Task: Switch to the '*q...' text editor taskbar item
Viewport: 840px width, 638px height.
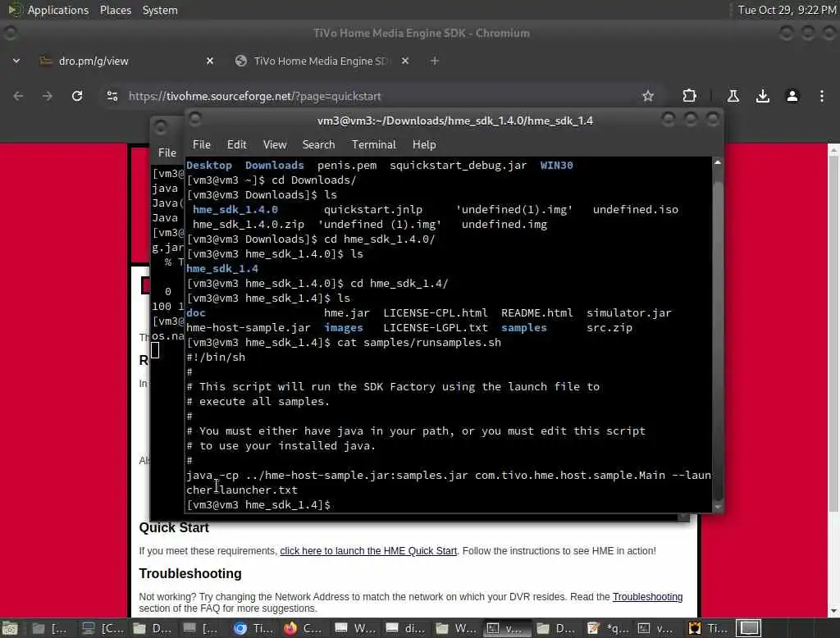Action: 608,628
